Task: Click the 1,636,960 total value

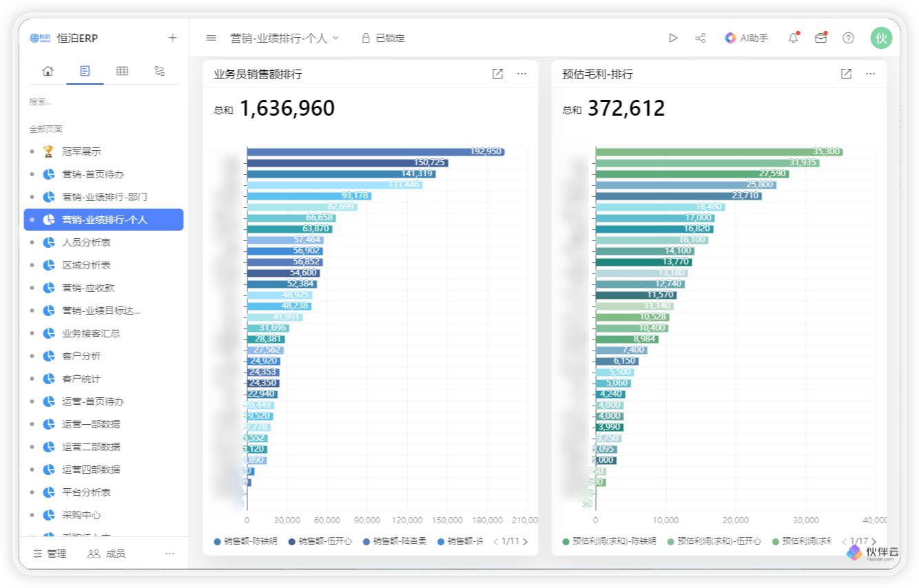Action: coord(287,109)
